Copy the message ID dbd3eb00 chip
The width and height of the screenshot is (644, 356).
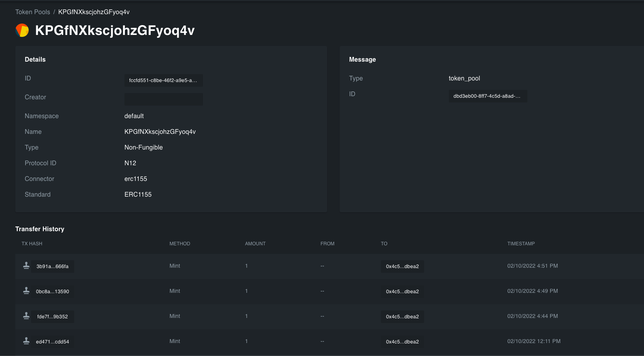coord(488,96)
